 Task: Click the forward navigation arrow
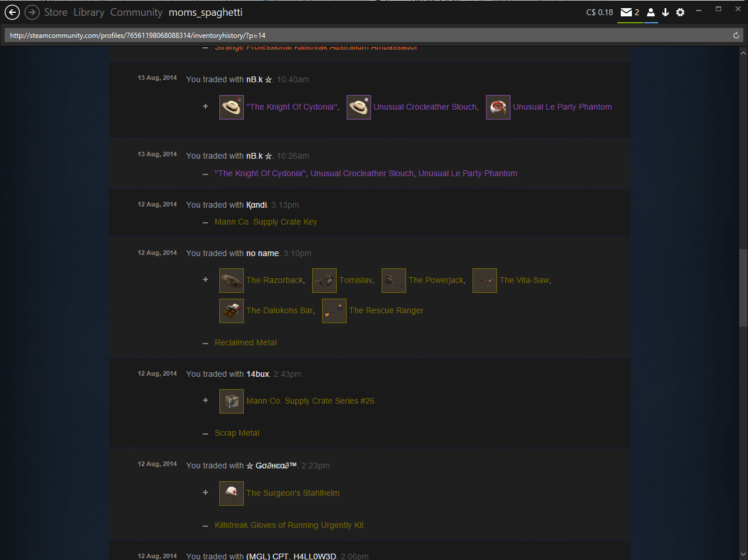pyautogui.click(x=32, y=12)
